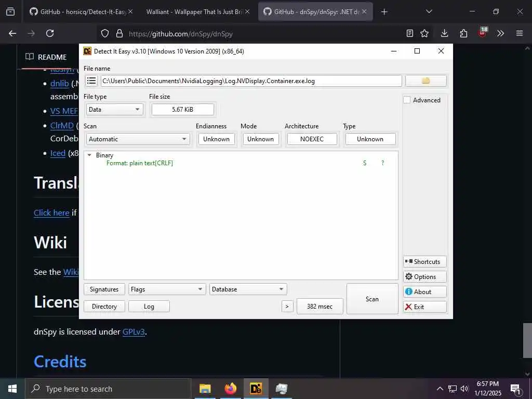
Task: Collapse the Binary tree node
Action: point(89,155)
